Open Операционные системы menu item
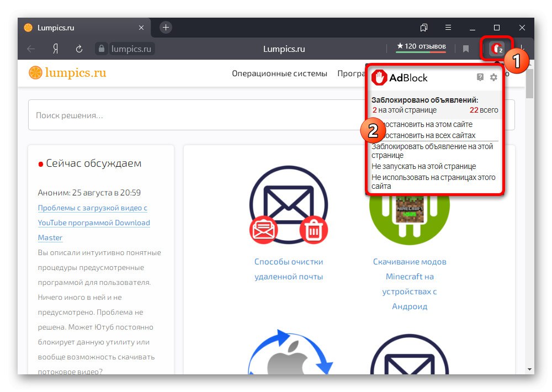This screenshot has height=392, width=552. [279, 73]
